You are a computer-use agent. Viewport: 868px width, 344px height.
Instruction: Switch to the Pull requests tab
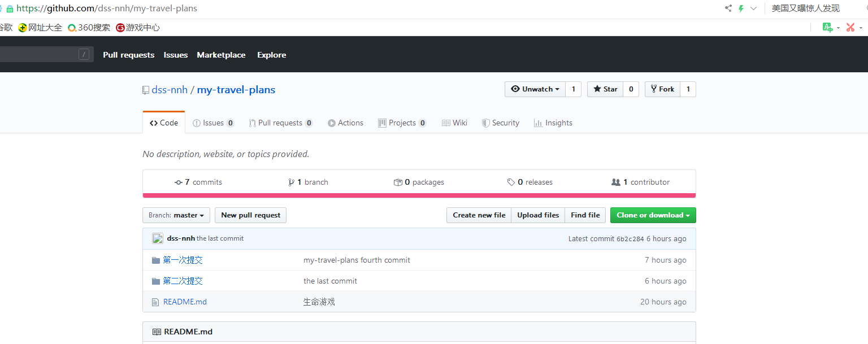coord(280,123)
